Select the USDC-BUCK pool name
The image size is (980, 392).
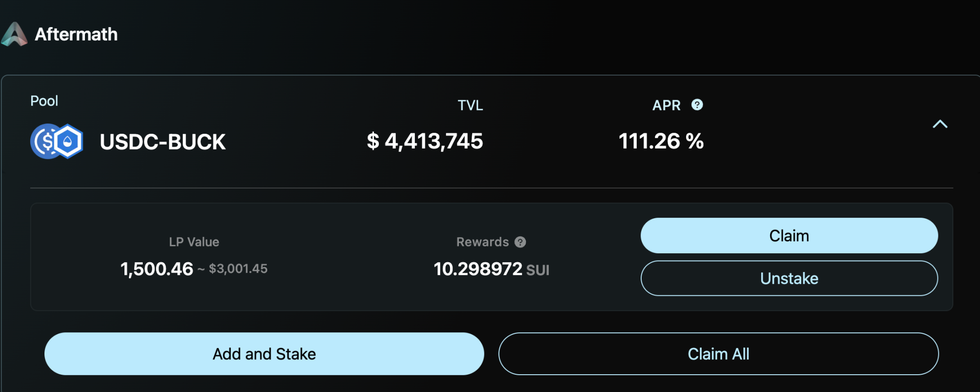tap(163, 142)
